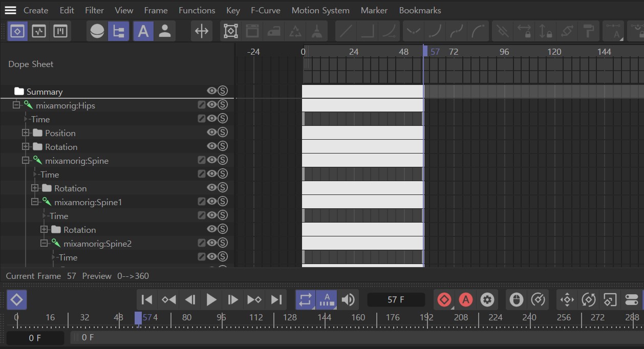Toggle the hierarchy view icon
The image size is (644, 349).
118,31
